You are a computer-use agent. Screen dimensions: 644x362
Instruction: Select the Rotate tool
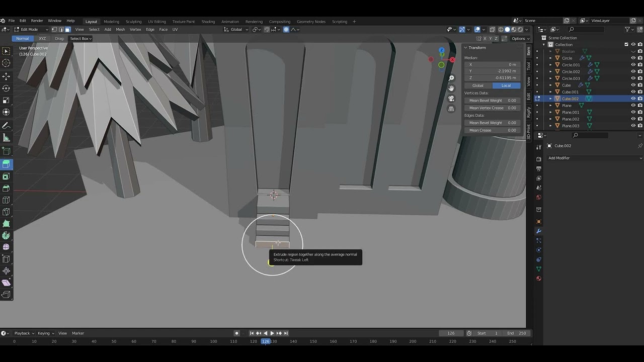[6, 88]
